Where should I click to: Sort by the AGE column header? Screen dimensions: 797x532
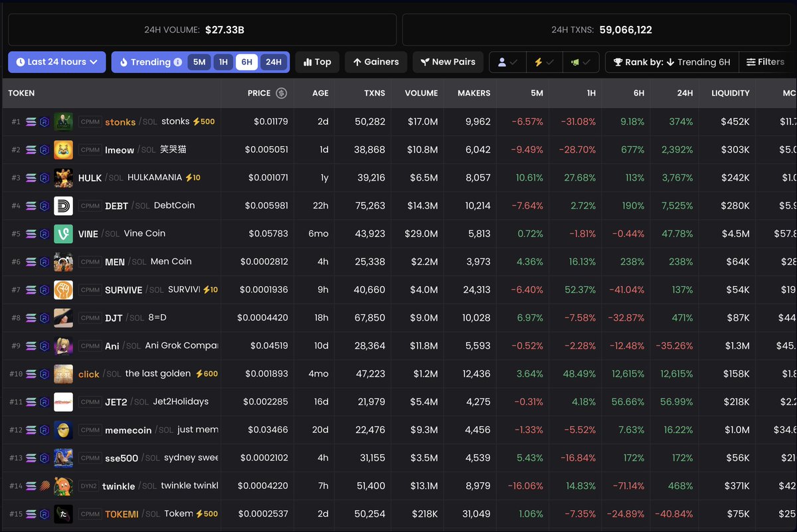(x=320, y=94)
